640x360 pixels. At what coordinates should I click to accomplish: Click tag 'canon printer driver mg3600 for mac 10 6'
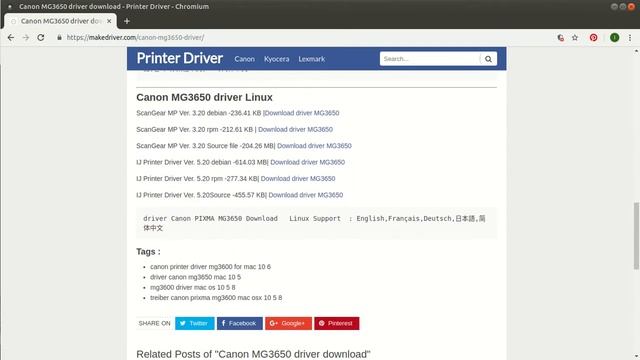pyautogui.click(x=210, y=267)
